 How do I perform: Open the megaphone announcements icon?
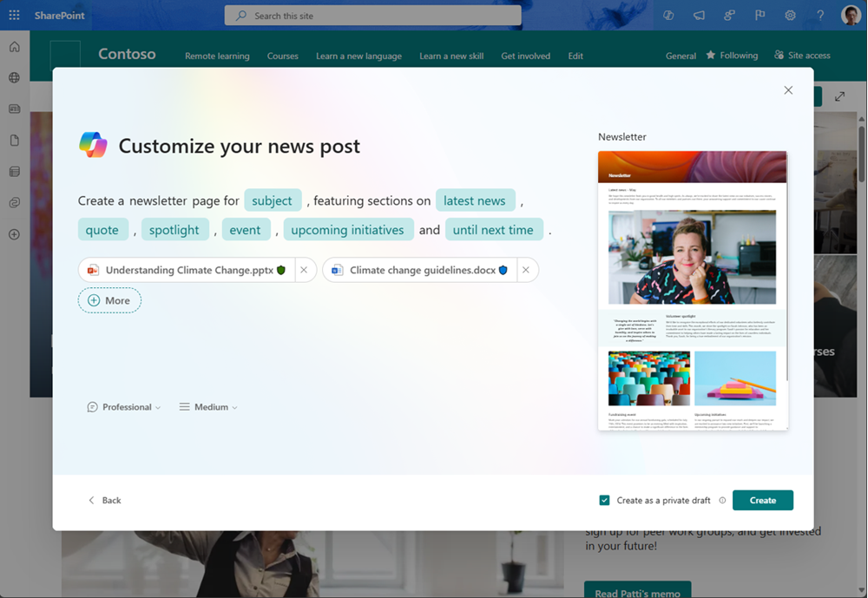pyautogui.click(x=699, y=16)
